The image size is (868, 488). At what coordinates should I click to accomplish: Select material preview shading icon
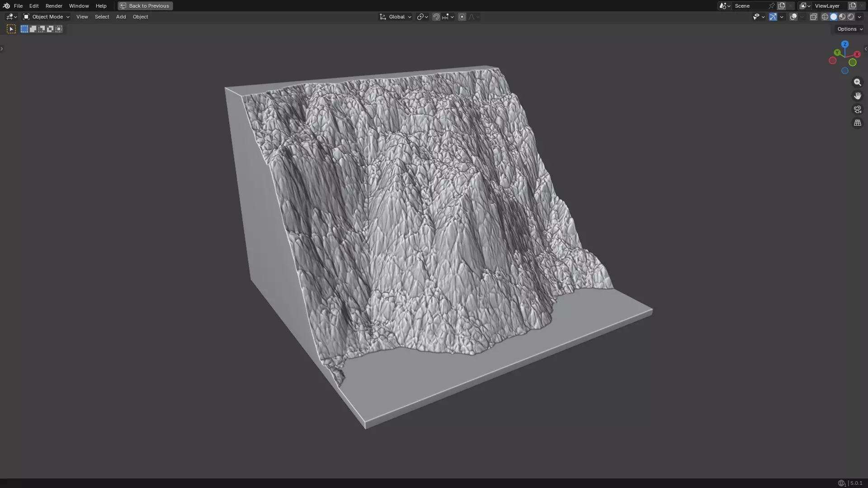click(x=842, y=17)
